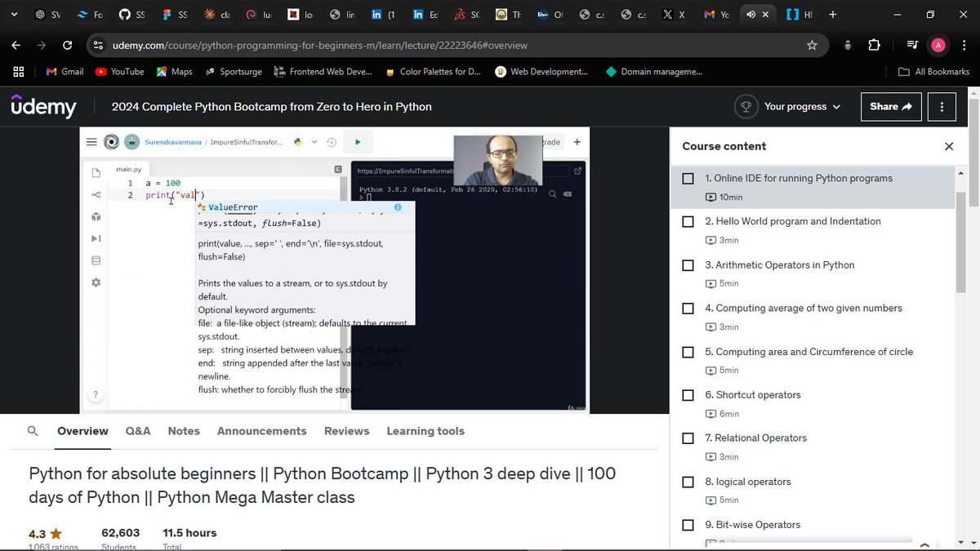Switch to the X browser tab

click(x=674, y=14)
